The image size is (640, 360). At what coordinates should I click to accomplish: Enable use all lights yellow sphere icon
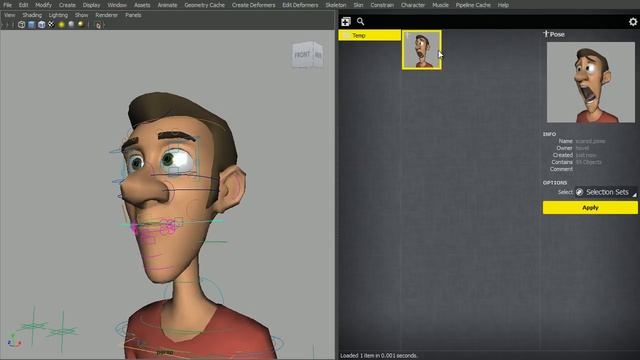62,24
